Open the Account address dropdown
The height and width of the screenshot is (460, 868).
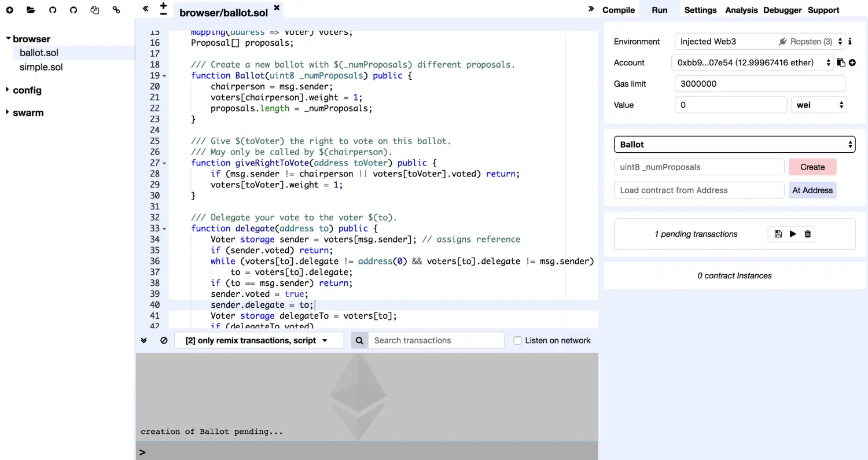click(x=752, y=62)
